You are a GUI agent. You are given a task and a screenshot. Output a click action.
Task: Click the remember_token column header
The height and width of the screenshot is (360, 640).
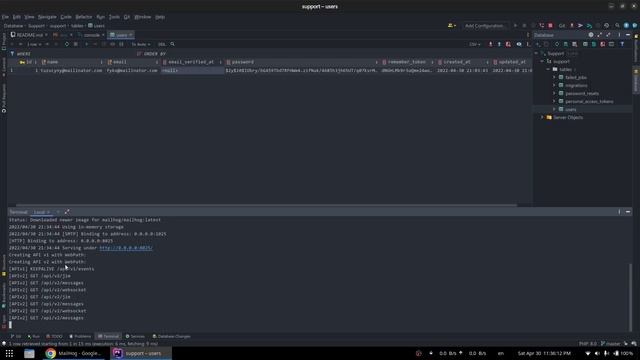tap(407, 62)
